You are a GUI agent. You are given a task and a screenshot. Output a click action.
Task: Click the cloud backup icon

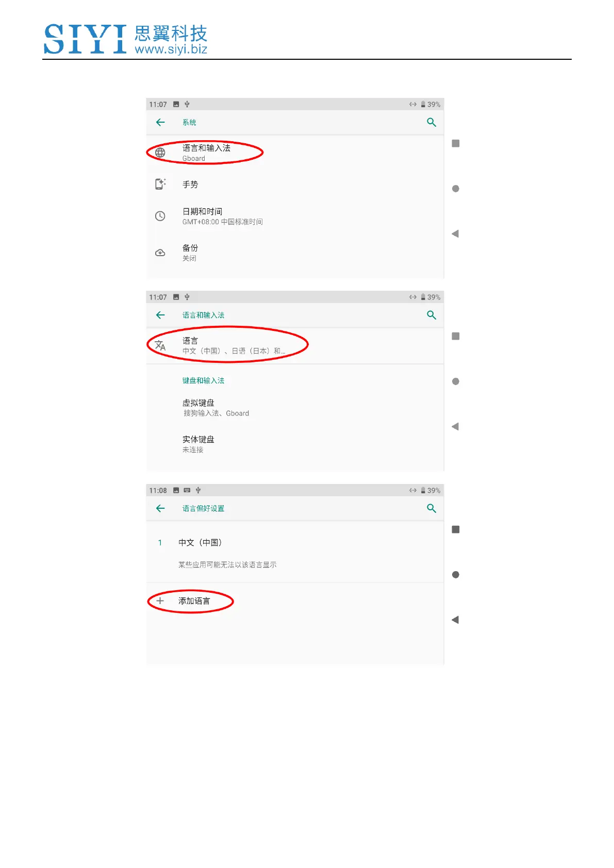(160, 253)
